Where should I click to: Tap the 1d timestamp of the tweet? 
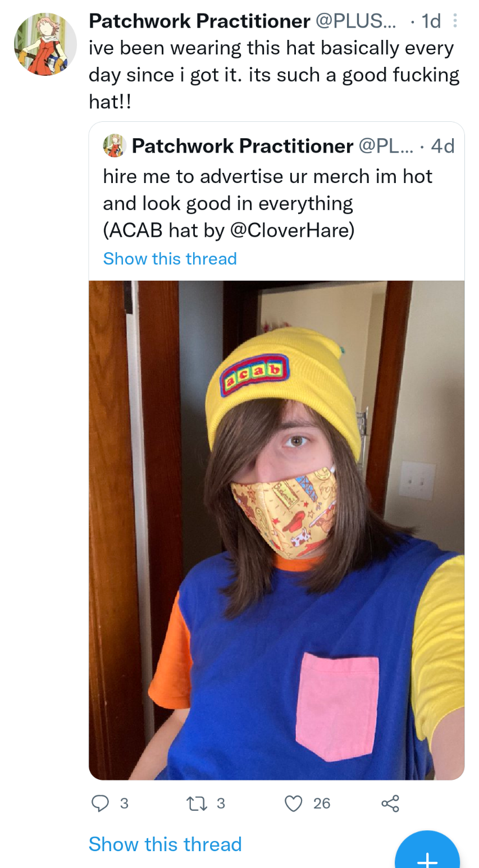(x=431, y=21)
